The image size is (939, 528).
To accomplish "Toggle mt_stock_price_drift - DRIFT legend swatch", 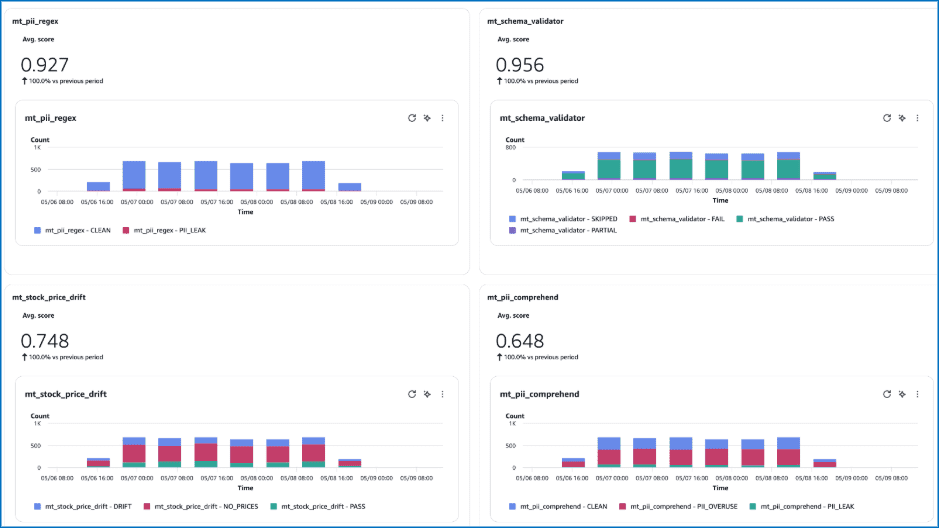I will point(37,506).
